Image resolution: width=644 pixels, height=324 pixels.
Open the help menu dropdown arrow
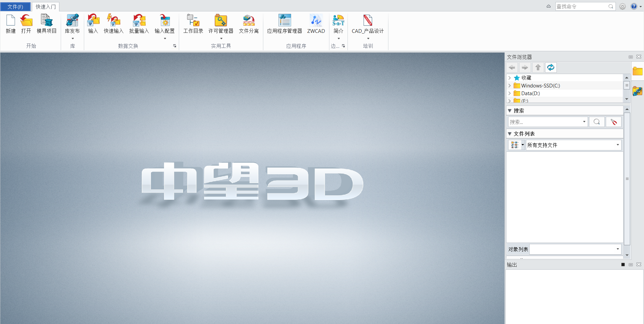pos(640,7)
